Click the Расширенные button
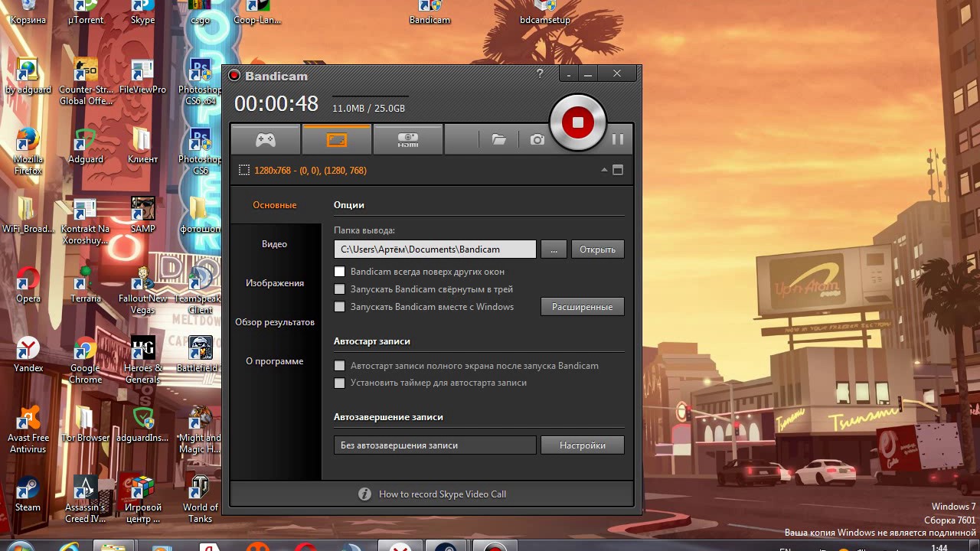The height and width of the screenshot is (551, 980). click(582, 307)
